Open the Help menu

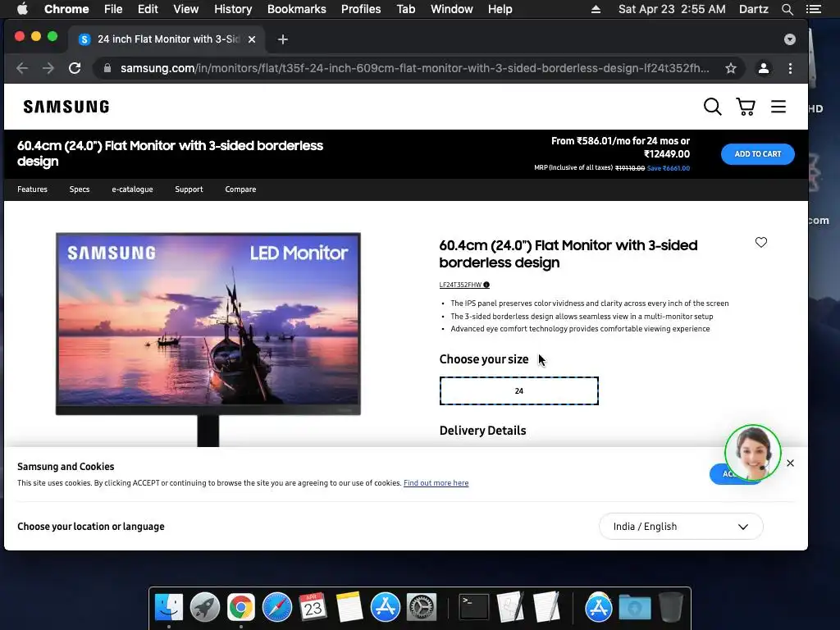coord(500,9)
